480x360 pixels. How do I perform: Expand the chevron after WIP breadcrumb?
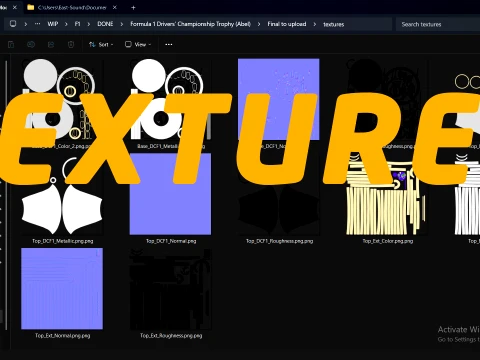[66, 24]
